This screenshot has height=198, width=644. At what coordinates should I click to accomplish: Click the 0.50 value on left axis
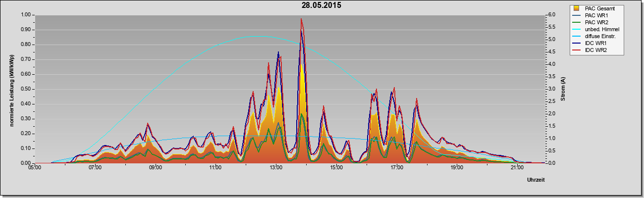26,89
